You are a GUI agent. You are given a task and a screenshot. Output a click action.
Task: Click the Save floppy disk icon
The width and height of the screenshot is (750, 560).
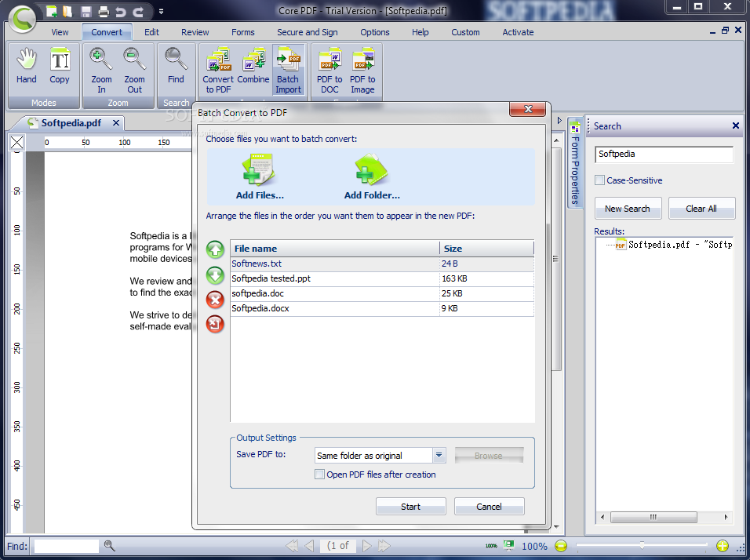click(x=86, y=12)
